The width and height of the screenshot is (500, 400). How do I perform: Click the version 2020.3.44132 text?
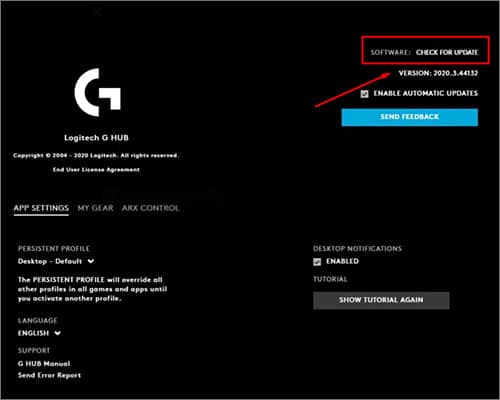[438, 73]
